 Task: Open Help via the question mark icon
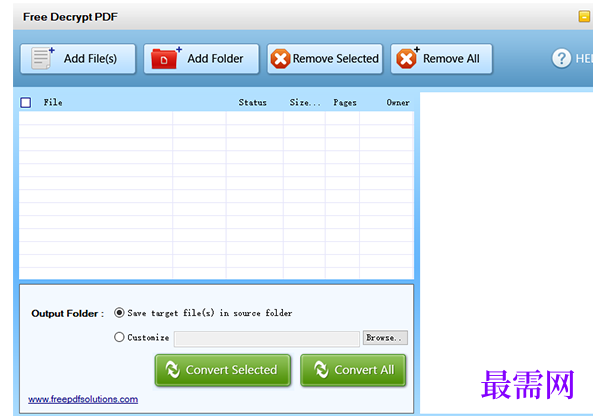562,59
